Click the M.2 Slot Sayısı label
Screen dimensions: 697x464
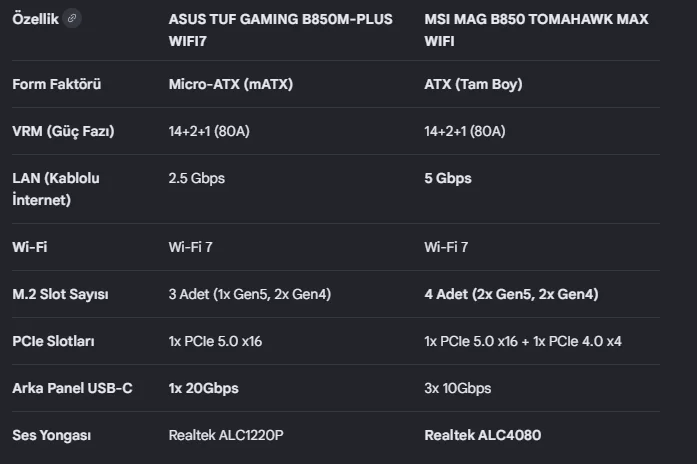(60, 294)
